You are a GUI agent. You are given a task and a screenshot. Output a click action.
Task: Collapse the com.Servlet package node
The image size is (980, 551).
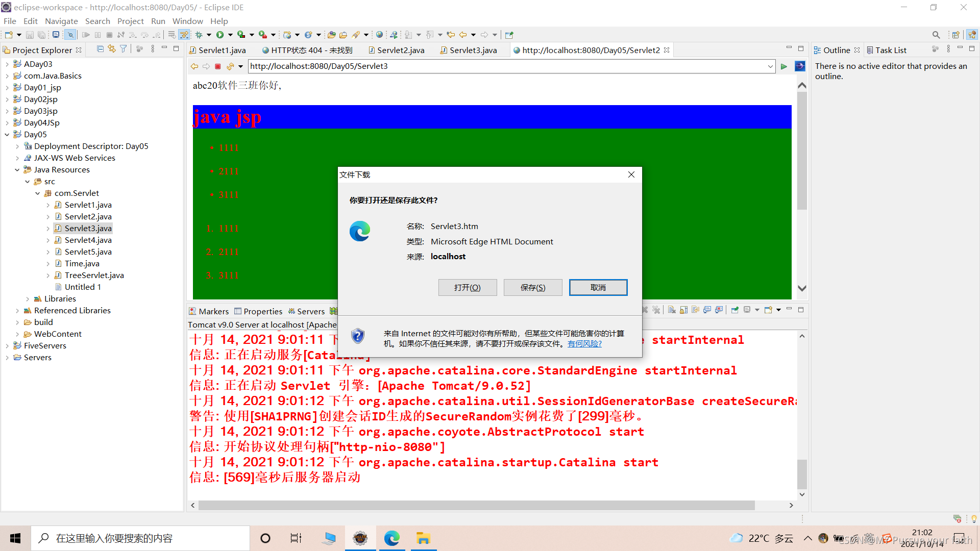point(38,193)
